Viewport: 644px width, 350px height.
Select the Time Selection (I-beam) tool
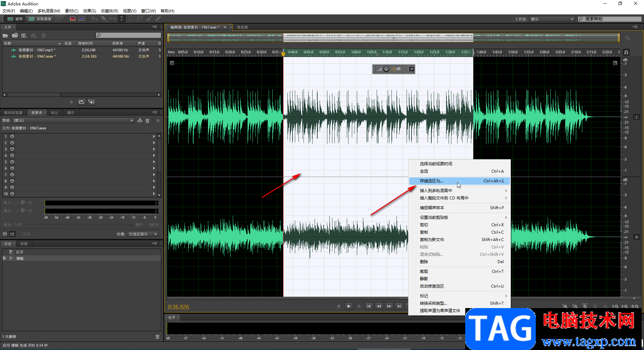[122, 19]
